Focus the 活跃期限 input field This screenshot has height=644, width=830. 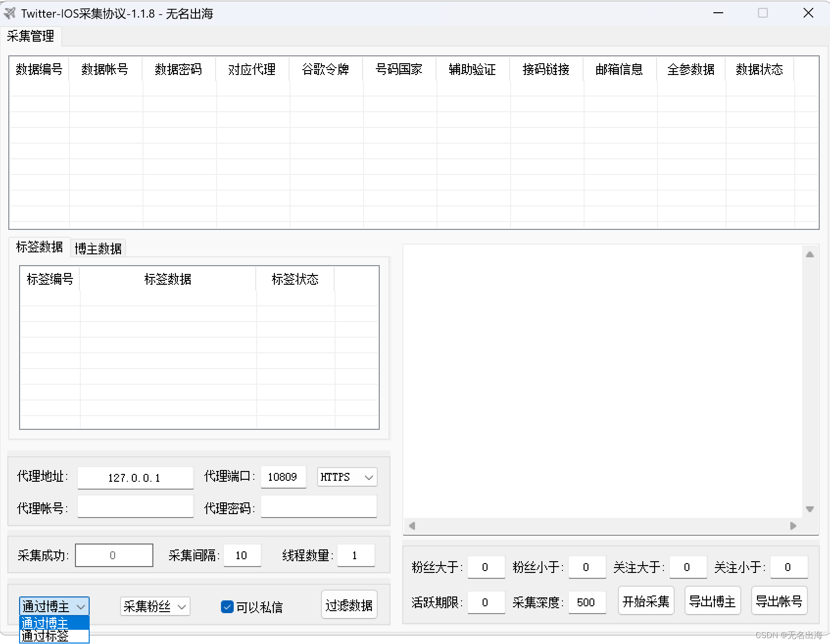(x=486, y=602)
